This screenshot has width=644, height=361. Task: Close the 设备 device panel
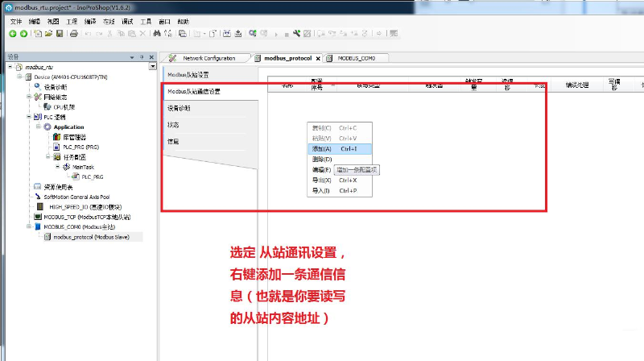click(151, 57)
